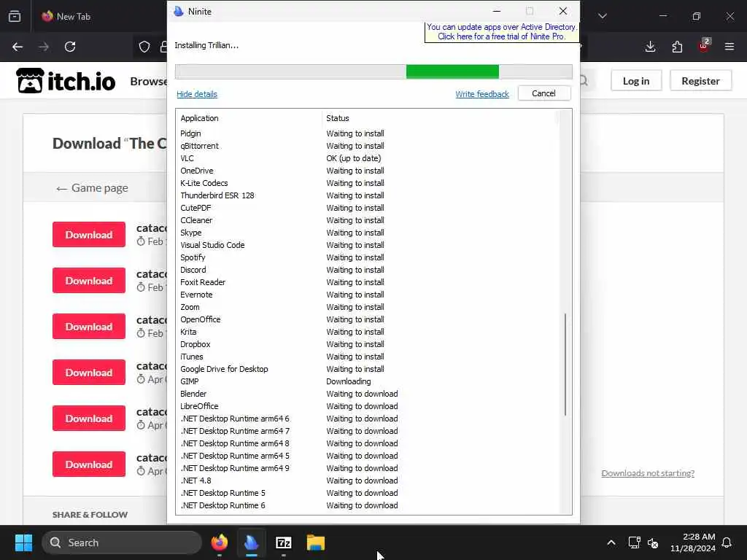Open the Firefox hamburger menu

[x=729, y=47]
